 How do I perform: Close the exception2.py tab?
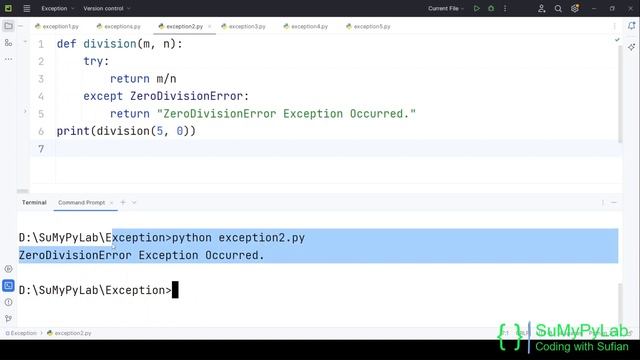(x=209, y=26)
